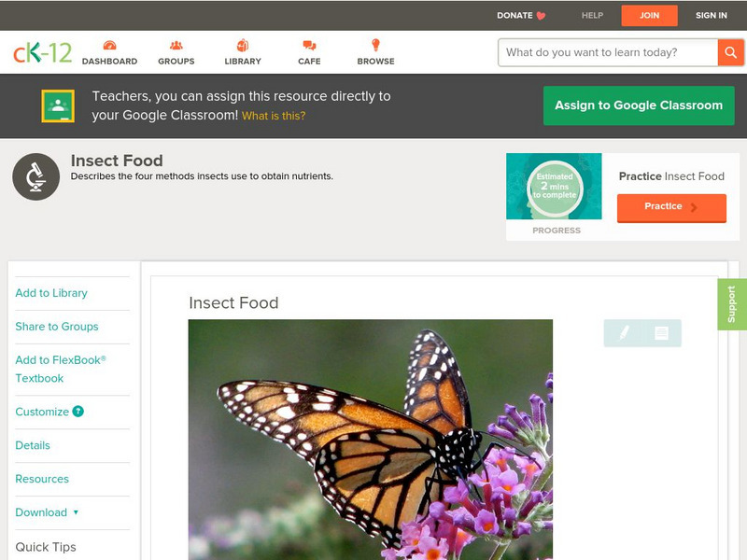This screenshot has width=747, height=560.
Task: Select the Groups icon
Action: coord(176,44)
